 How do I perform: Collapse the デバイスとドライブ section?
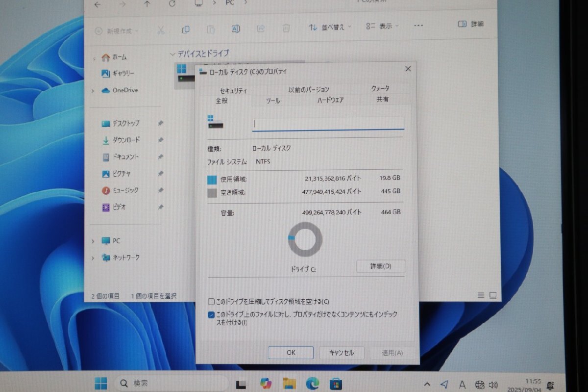[172, 54]
